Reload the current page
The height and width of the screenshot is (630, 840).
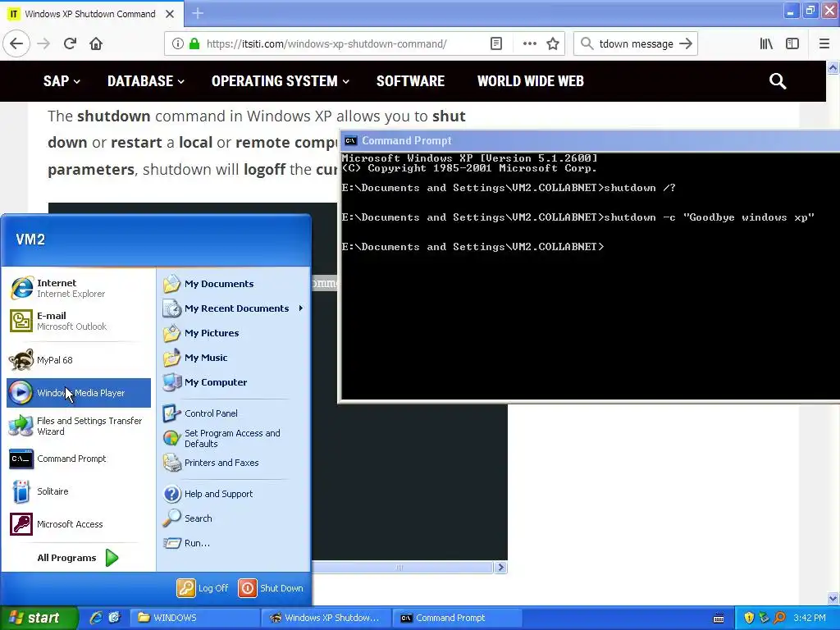pyautogui.click(x=70, y=43)
